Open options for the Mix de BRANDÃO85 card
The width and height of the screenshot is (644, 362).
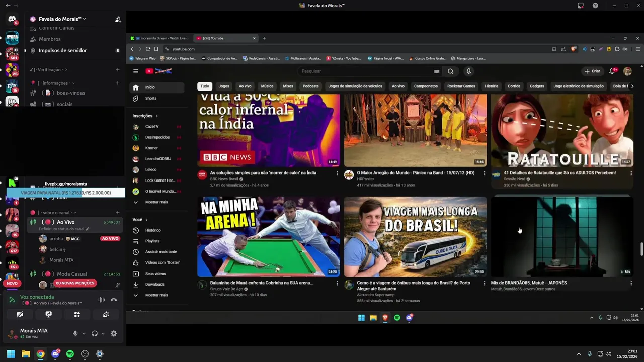point(631,283)
